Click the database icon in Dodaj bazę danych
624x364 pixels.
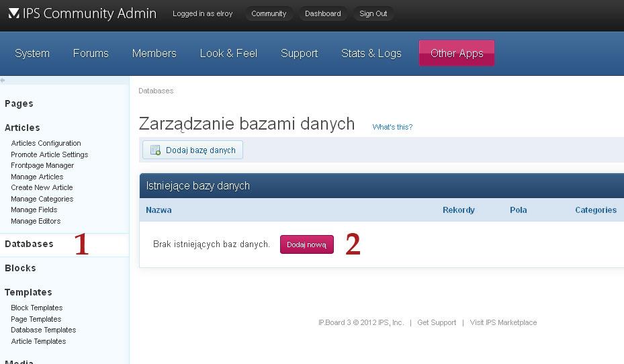coord(156,150)
